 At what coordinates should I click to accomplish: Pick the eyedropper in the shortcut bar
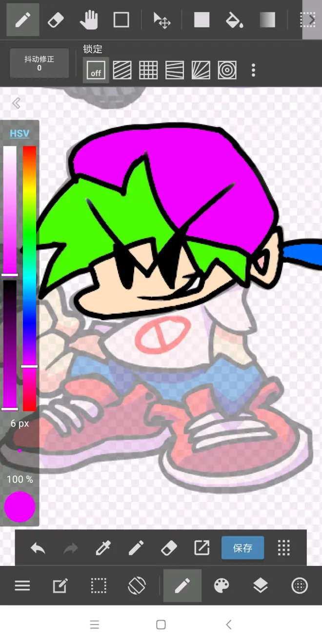(103, 548)
